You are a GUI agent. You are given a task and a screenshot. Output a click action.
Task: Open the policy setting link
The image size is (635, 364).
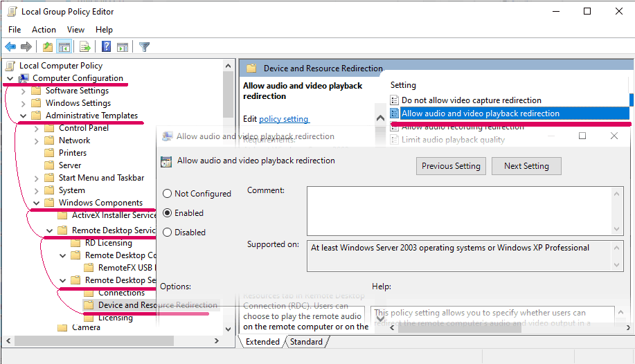tap(284, 119)
